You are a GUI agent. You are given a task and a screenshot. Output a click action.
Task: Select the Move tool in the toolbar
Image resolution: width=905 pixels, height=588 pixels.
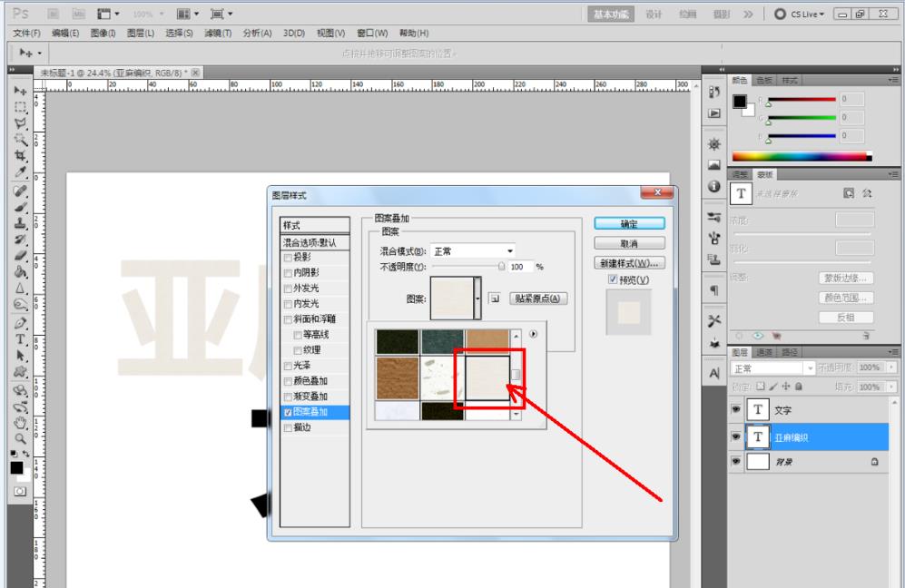[x=18, y=88]
